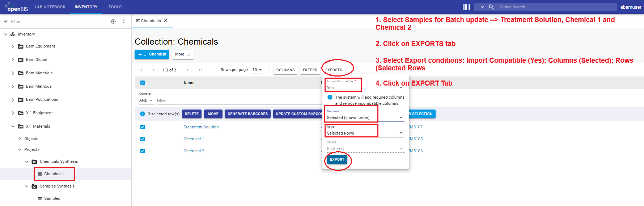The height and width of the screenshot is (206, 644).
Task: Expand Bam Methods folder
Action: click(x=13, y=87)
